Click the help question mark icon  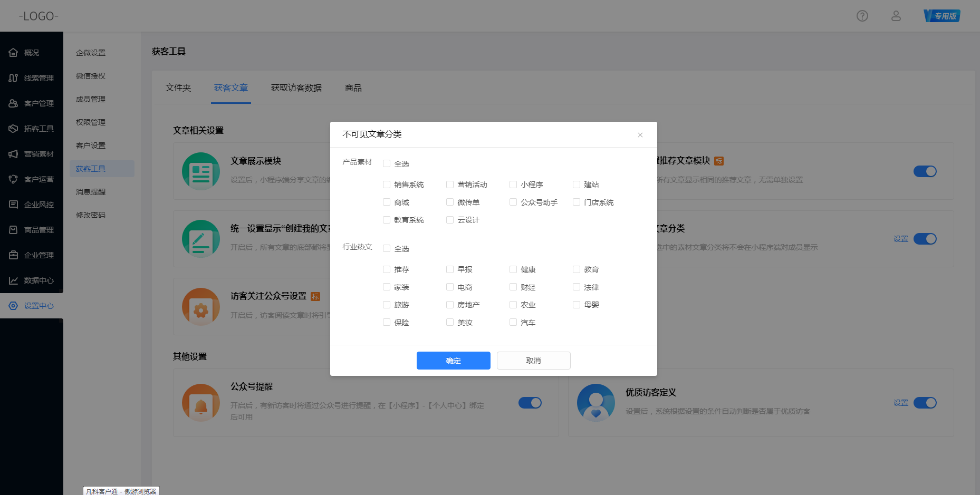(862, 16)
